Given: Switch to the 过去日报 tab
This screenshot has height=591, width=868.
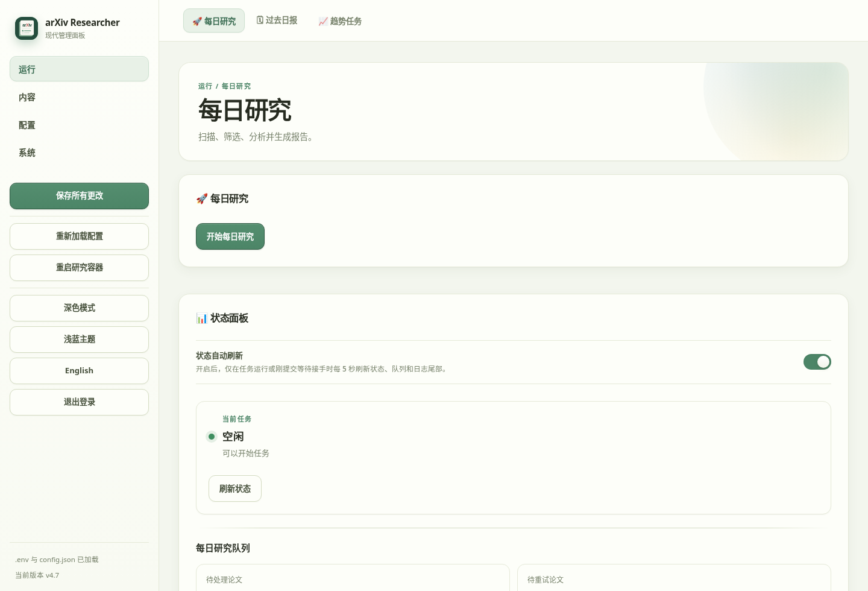Looking at the screenshot, I should (277, 21).
